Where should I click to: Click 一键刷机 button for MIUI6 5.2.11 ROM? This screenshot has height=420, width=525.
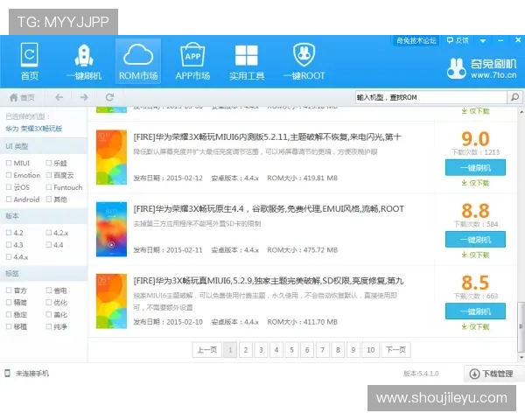[475, 167]
